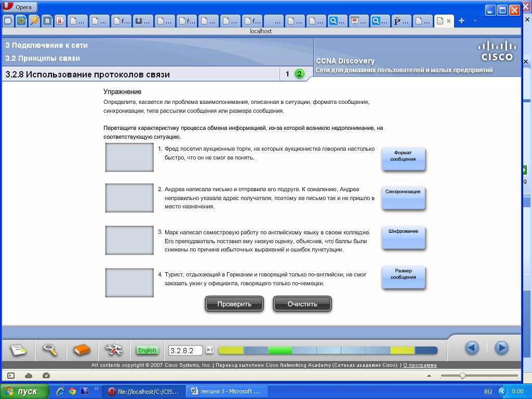The image size is (532, 399).
Task: Open a new tab with plus button
Action: [x=461, y=21]
